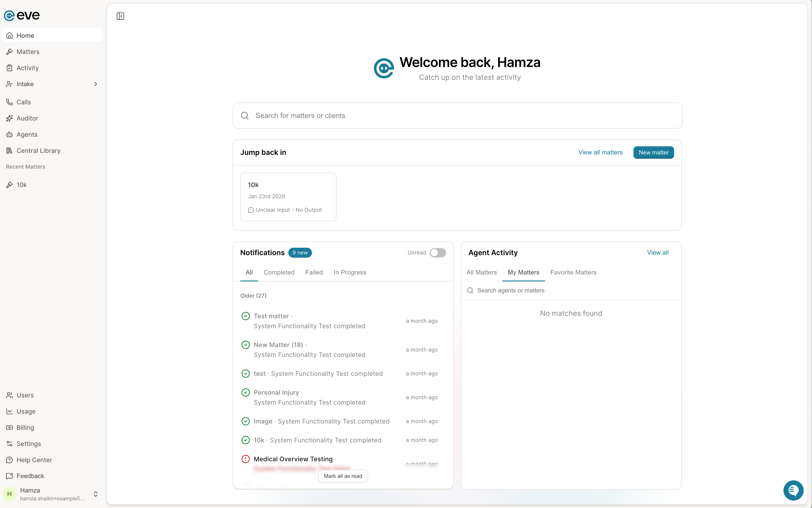The image size is (812, 508).
Task: Expand the Intake submenu chevron
Action: (x=96, y=84)
